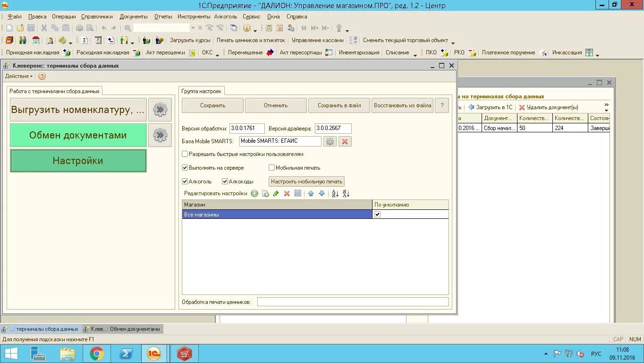
Task: Edit the setting with green pencil icon
Action: coord(276,193)
